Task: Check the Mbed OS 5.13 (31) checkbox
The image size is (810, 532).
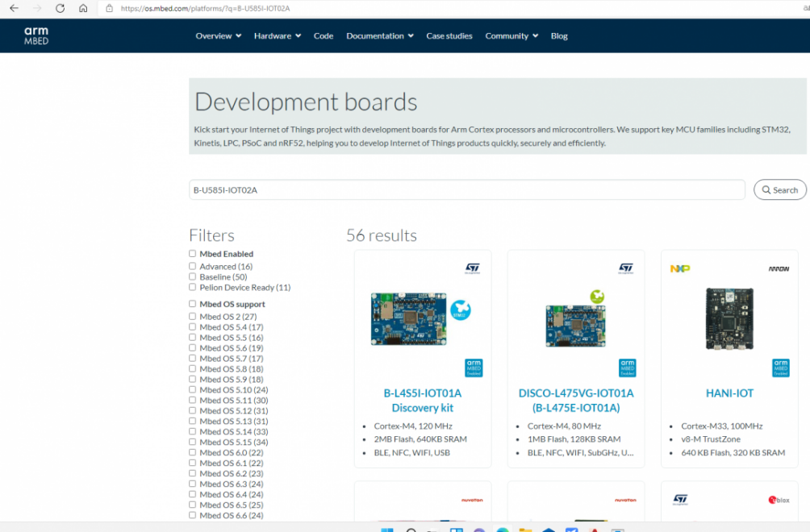Action: (x=192, y=421)
